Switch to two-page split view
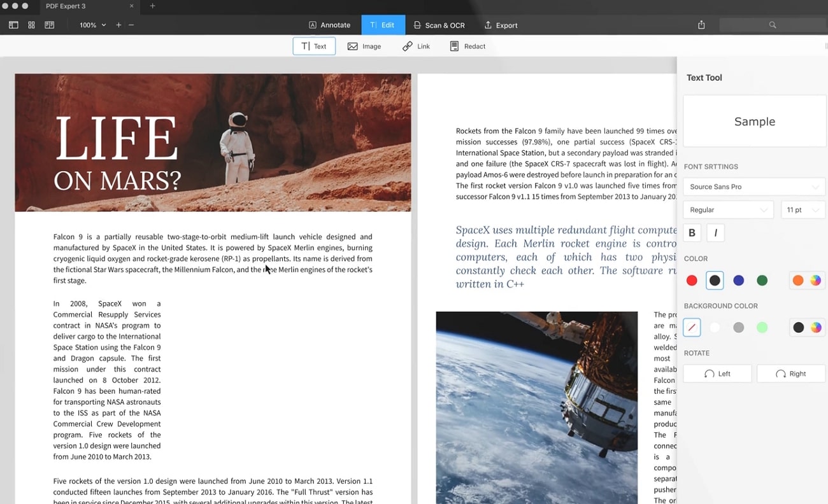The image size is (828, 504). pyautogui.click(x=49, y=24)
